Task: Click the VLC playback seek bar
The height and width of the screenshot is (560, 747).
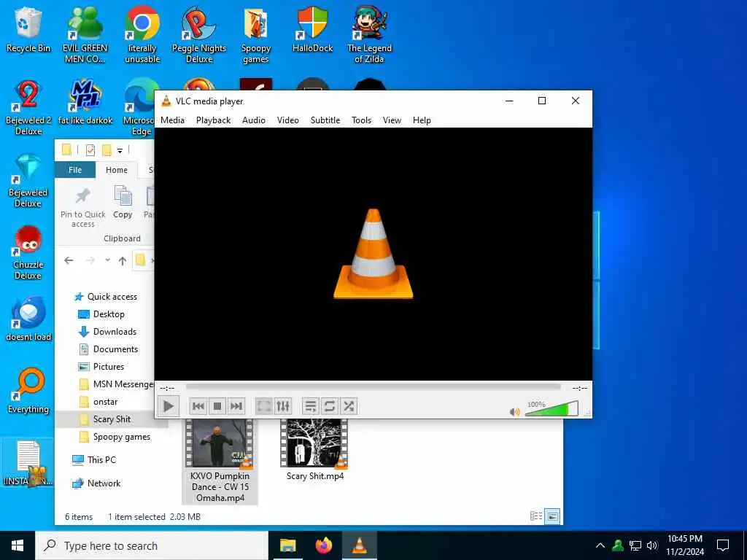Action: click(373, 388)
